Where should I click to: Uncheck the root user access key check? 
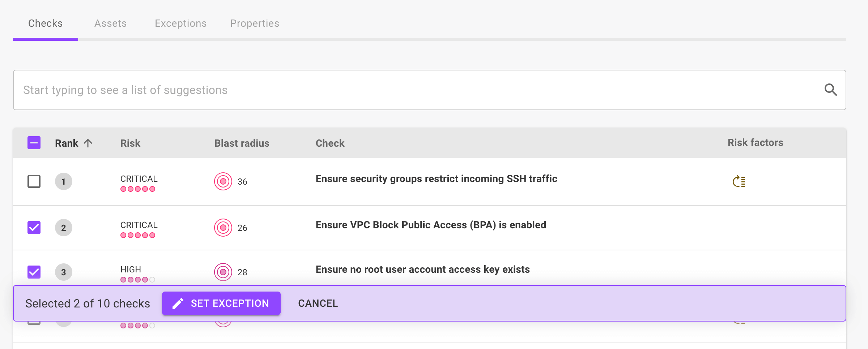click(34, 272)
